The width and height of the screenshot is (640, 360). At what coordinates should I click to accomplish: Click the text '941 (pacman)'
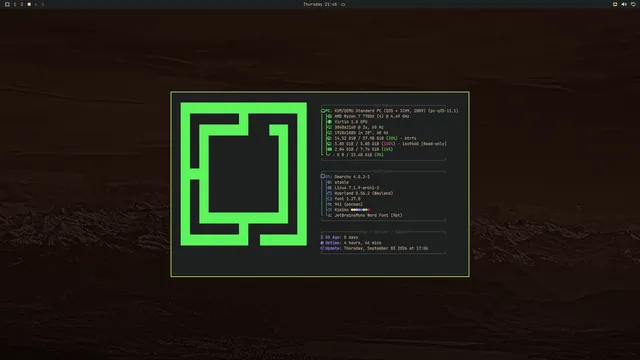[x=349, y=204]
